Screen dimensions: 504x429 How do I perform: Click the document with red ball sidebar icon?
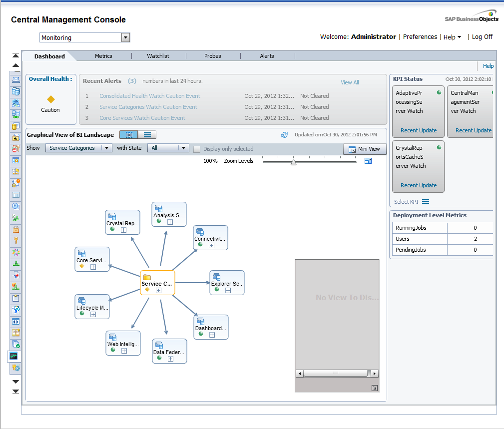point(16,275)
